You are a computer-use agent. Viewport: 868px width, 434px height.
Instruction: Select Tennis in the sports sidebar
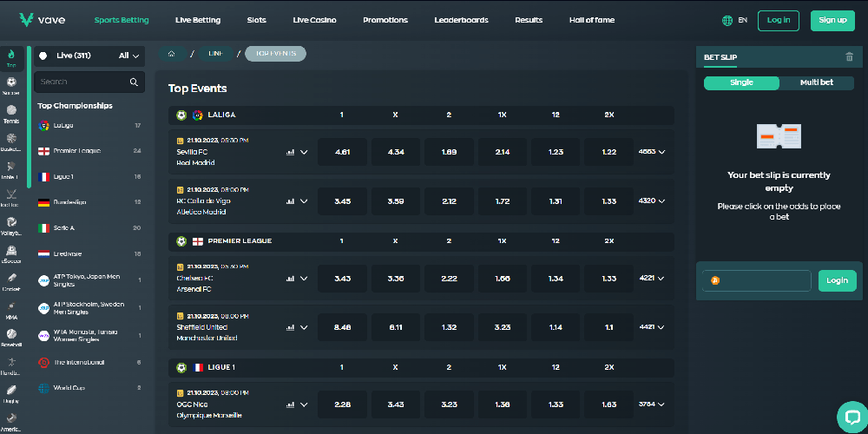pyautogui.click(x=11, y=115)
